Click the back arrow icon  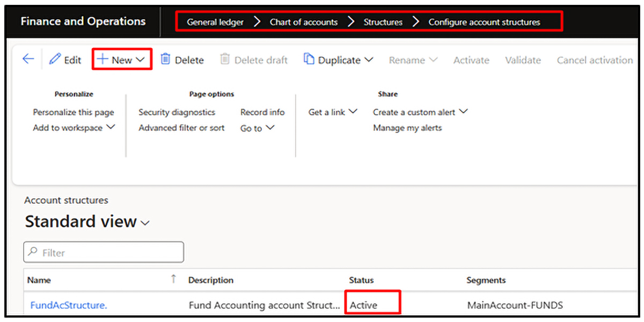[x=28, y=60]
